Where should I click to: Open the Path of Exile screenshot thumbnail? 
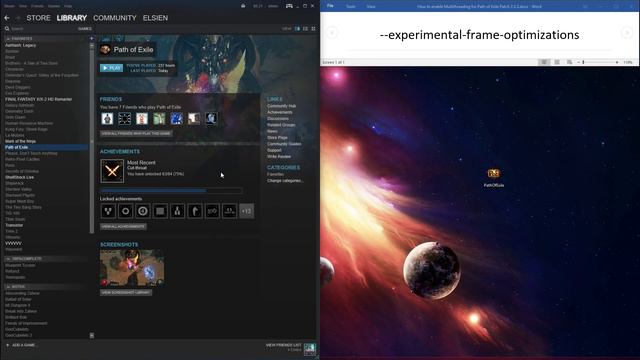132,268
